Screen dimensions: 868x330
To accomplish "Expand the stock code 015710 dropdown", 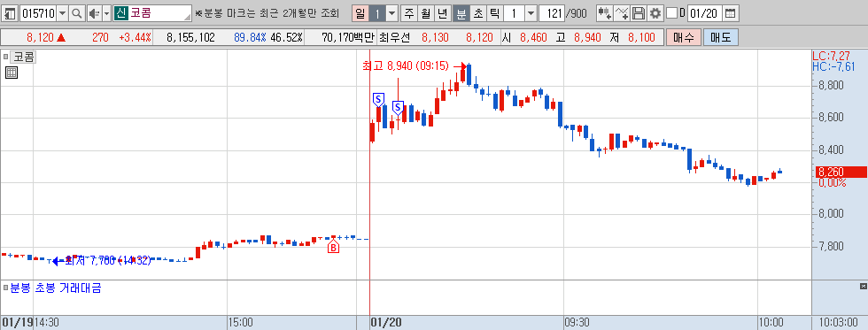I will pos(63,13).
